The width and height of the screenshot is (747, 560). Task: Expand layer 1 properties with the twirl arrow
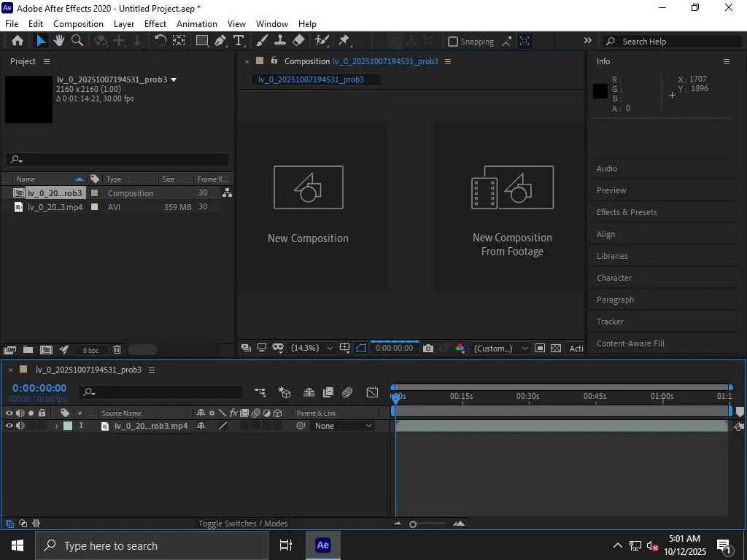click(x=56, y=426)
